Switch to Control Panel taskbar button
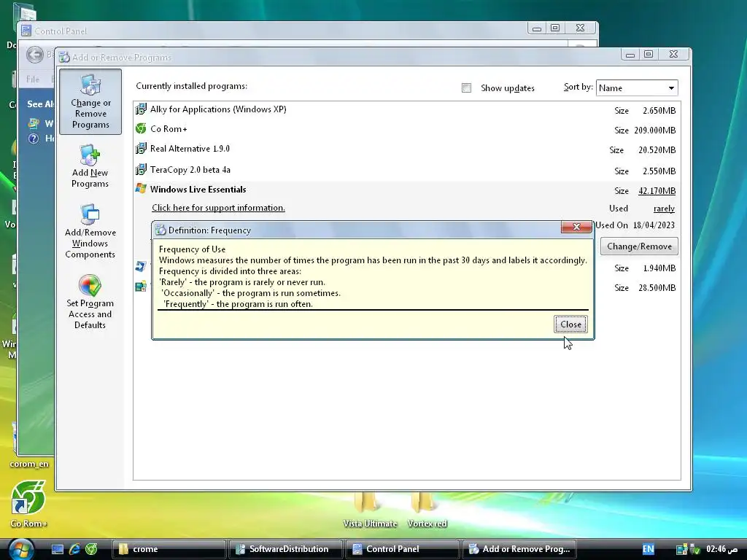The height and width of the screenshot is (560, 747). tap(402, 550)
